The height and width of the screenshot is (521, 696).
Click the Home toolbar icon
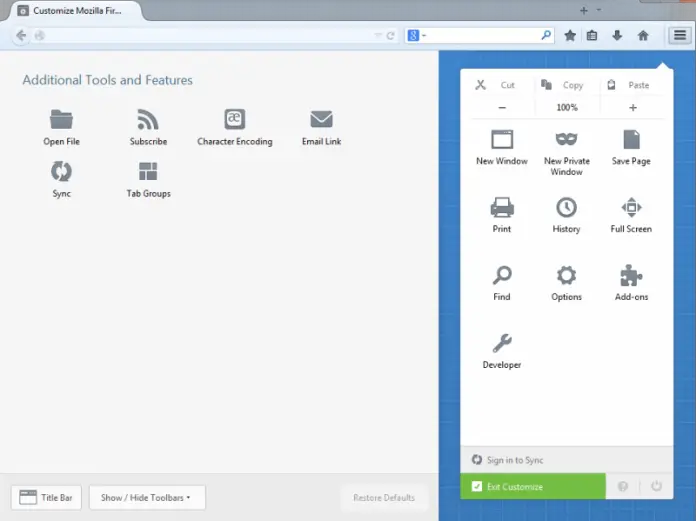(x=643, y=35)
